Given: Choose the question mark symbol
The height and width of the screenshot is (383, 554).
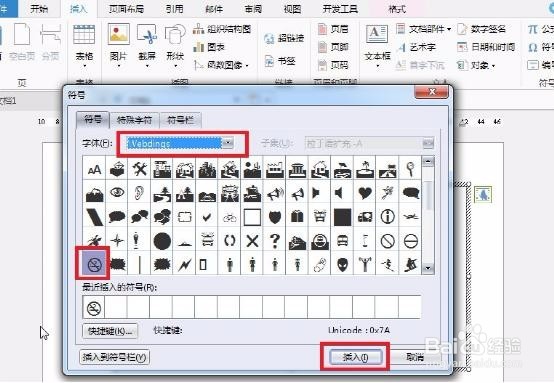Looking at the screenshot, I should (x=275, y=241).
